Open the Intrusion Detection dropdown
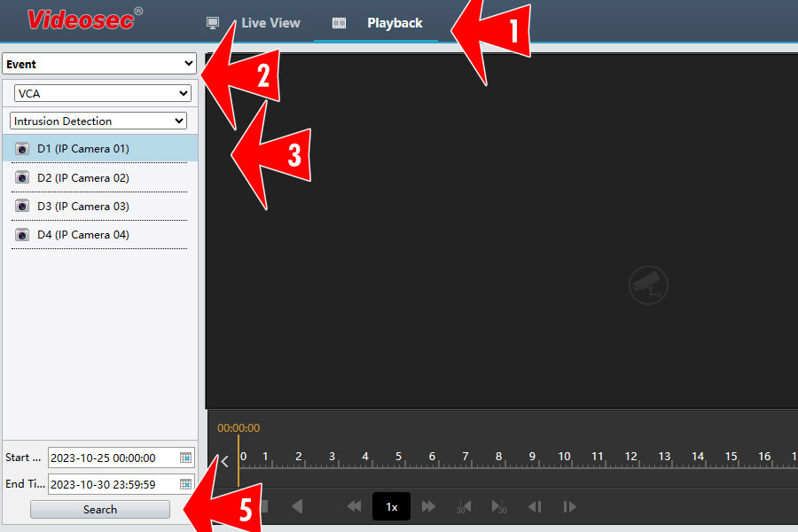The width and height of the screenshot is (798, 532). tap(98, 121)
